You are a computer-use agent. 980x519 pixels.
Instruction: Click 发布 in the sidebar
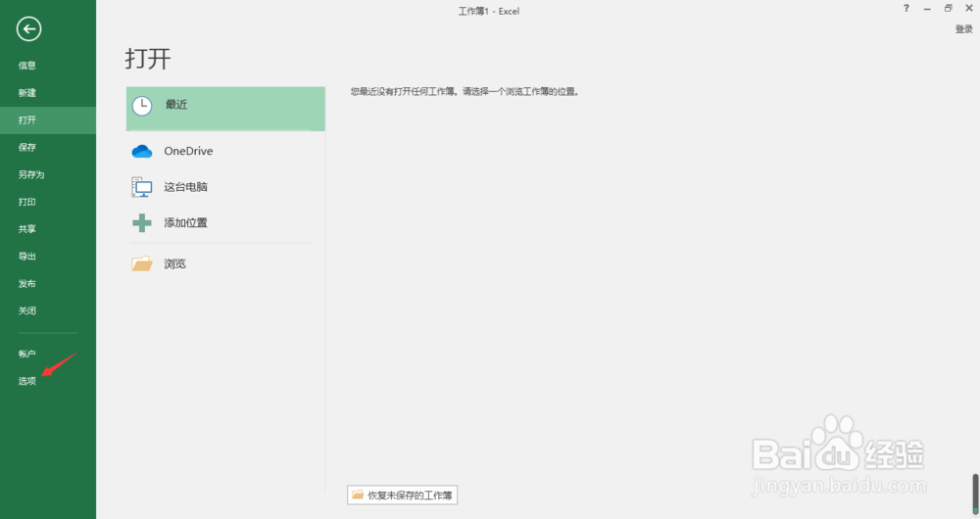tap(26, 284)
